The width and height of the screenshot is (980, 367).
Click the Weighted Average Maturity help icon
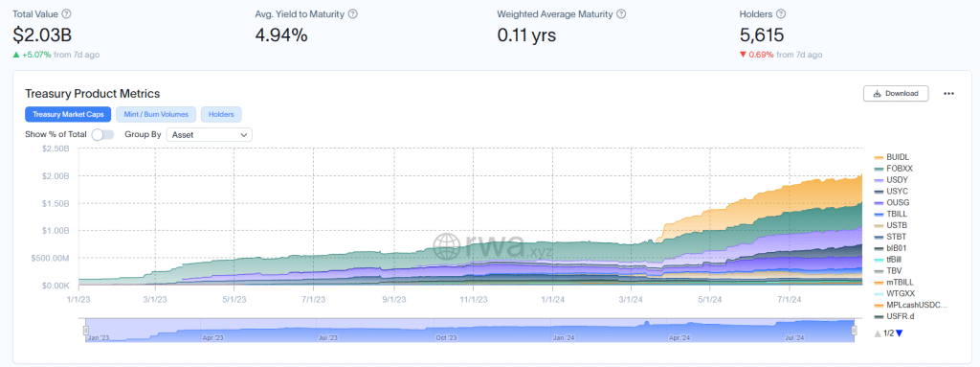620,13
